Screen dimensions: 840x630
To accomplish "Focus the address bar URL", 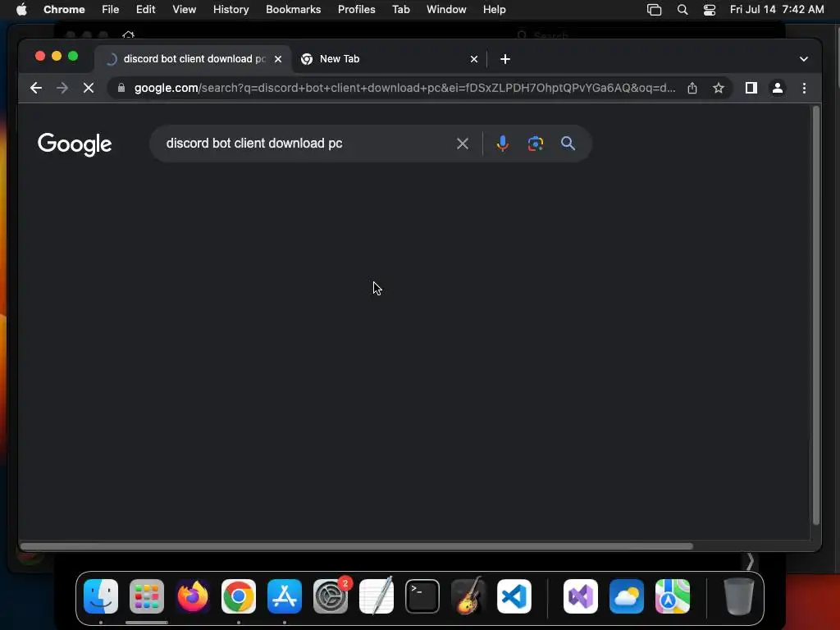I will [404, 88].
